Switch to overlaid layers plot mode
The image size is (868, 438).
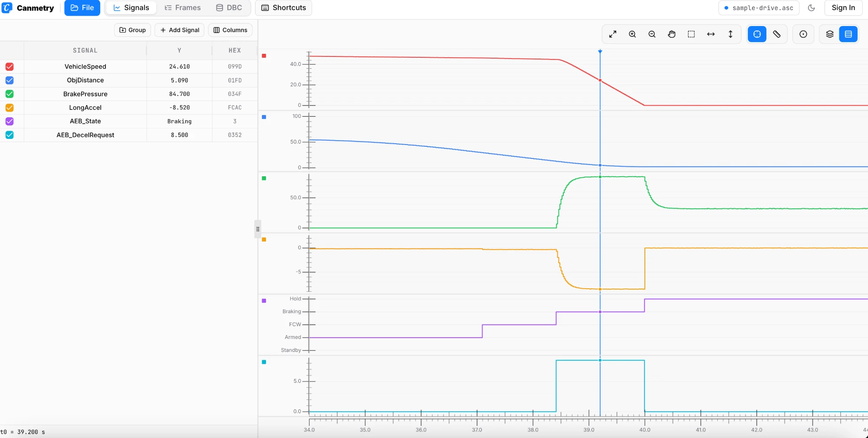830,34
